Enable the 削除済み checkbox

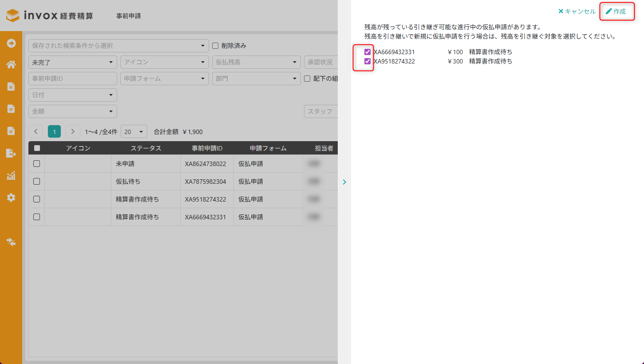(216, 46)
